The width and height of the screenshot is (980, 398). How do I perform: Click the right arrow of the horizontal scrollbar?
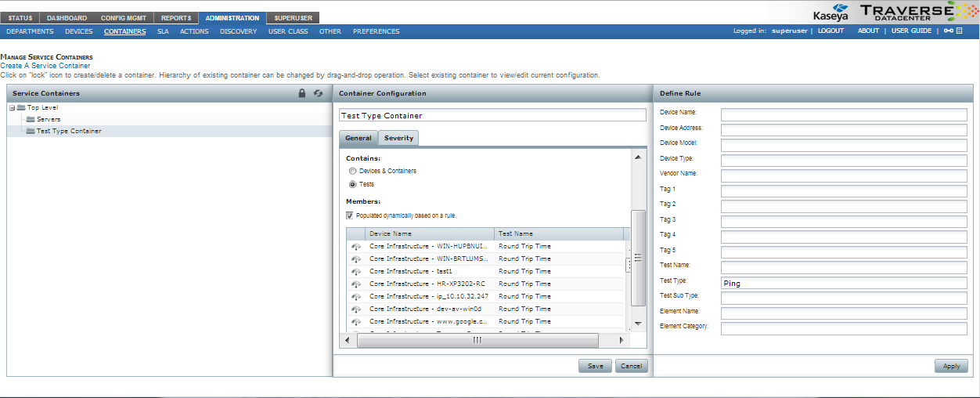point(622,340)
